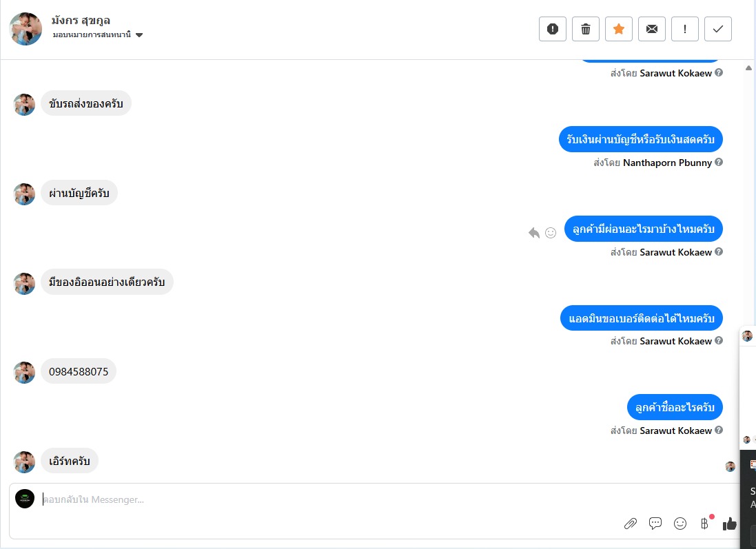Mark conversation as spam with octagon icon
The image size is (756, 549).
coord(552,29)
